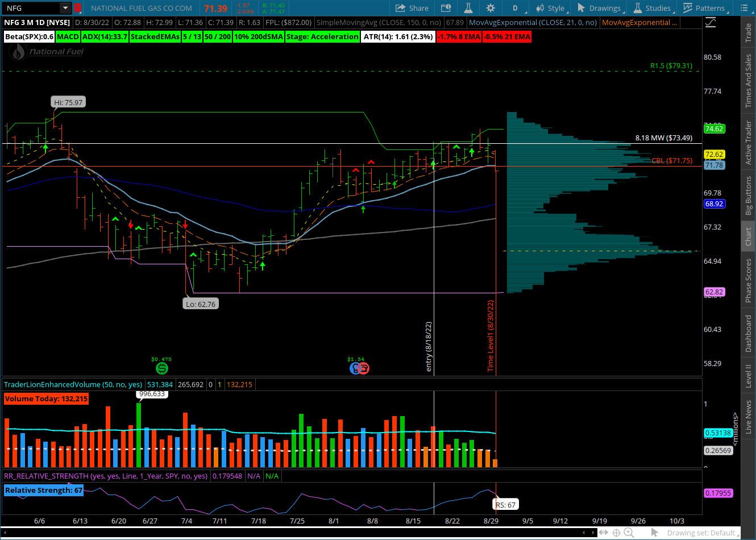The width and height of the screenshot is (756, 540).
Task: Click the Relative Strength: 67 label
Action: (43, 490)
